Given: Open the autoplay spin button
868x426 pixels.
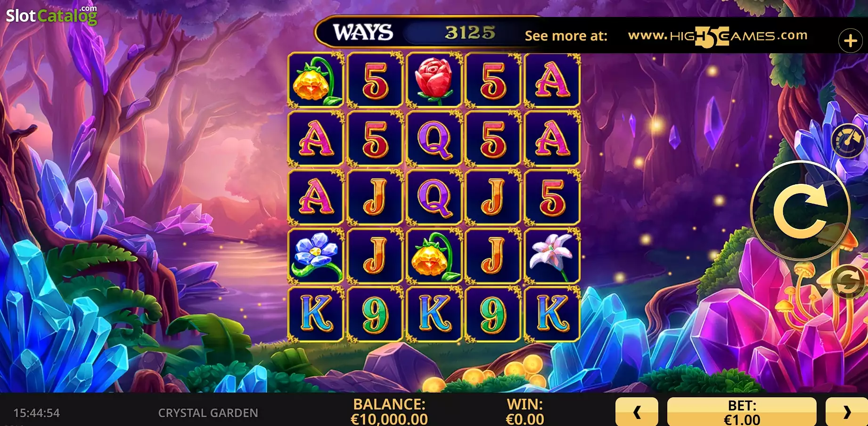Looking at the screenshot, I should click(x=849, y=282).
